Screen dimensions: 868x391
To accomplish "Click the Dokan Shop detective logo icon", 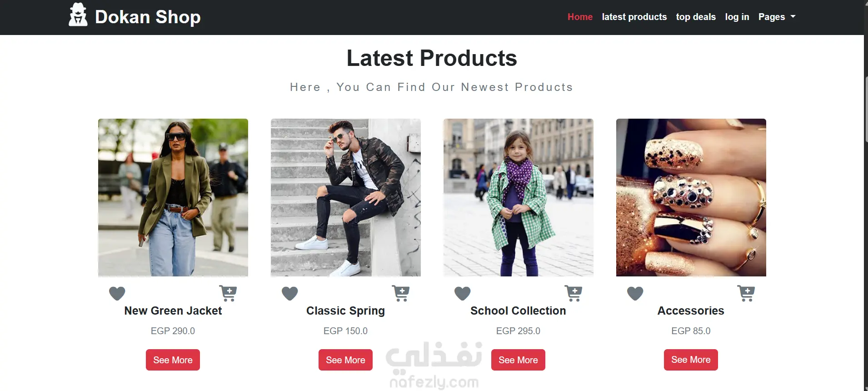I will pos(78,15).
